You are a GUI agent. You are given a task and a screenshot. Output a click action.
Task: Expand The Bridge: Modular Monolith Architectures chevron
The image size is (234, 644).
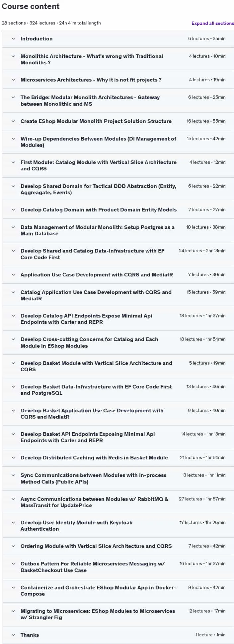13,97
